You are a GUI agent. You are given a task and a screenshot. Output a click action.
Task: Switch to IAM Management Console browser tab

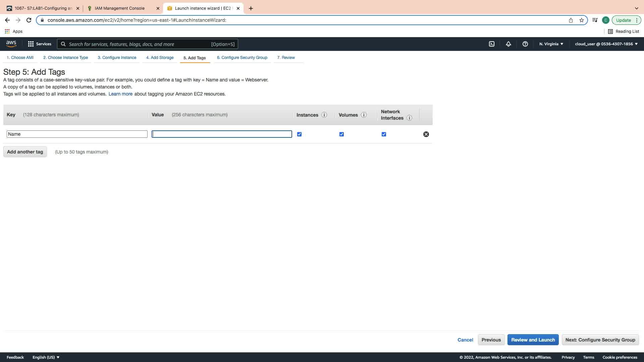coord(120,8)
